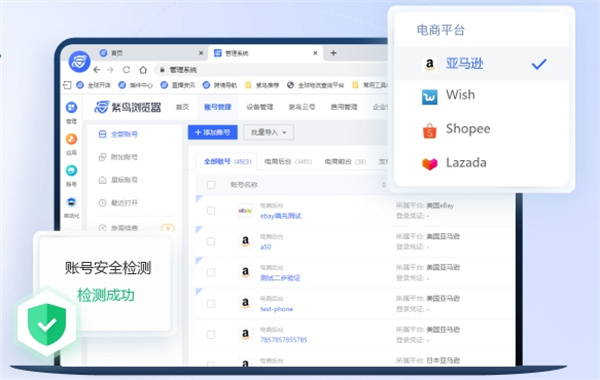This screenshot has width=600, height=380.
Task: Switch to the 电商前台 (38) tab
Action: [345, 161]
